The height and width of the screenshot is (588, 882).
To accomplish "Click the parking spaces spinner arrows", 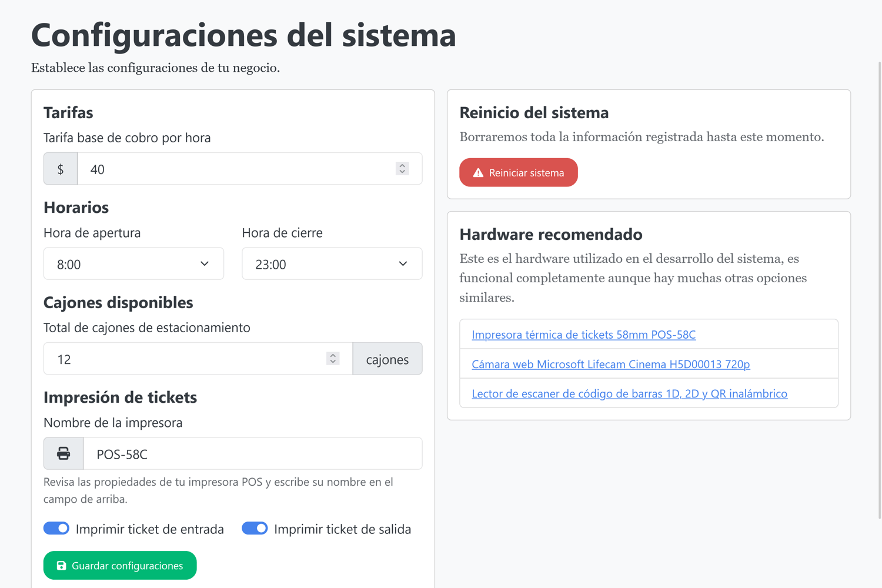I will click(333, 359).
